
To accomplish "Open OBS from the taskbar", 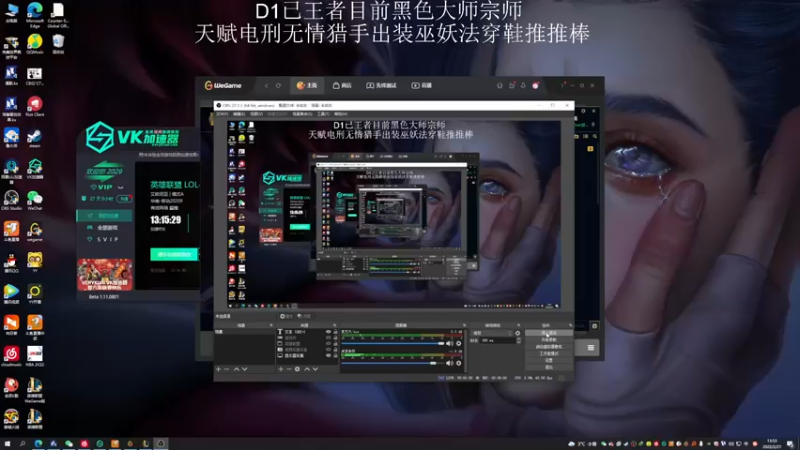I will coord(161,444).
